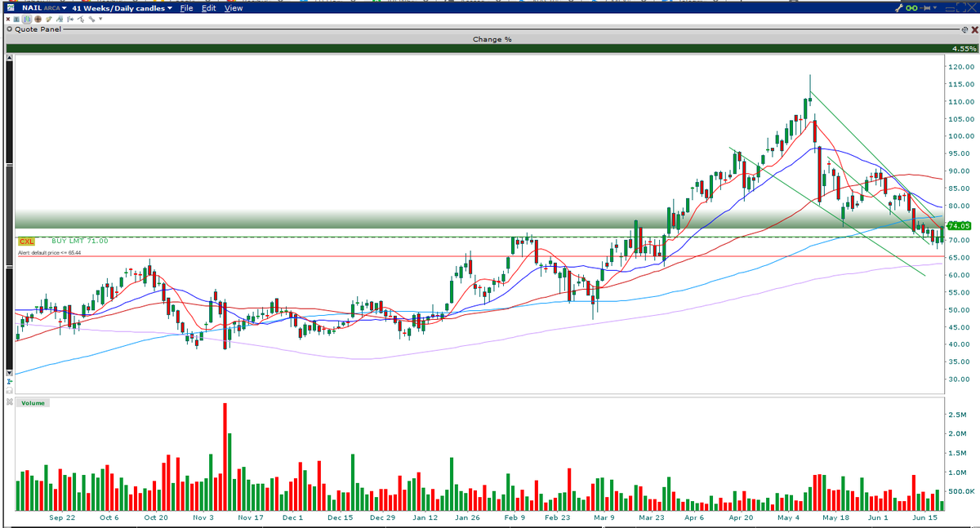Click the alert price 65.44 label
This screenshot has width=980, height=528.
(x=50, y=254)
